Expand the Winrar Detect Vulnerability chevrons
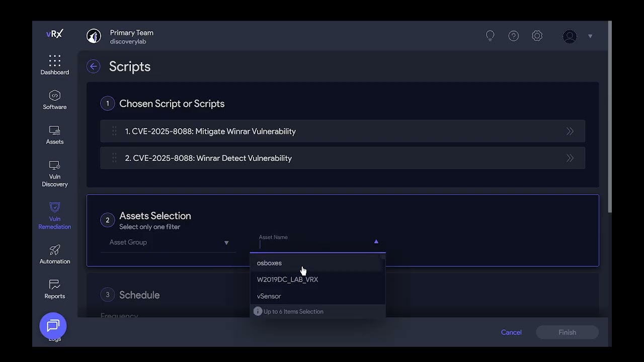644x362 pixels. [x=570, y=158]
